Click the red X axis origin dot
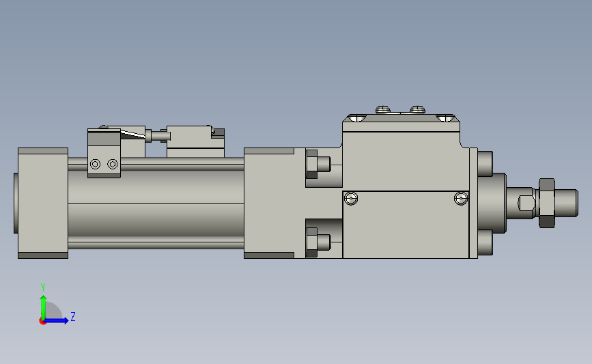The height and width of the screenshot is (364, 592). tap(42, 322)
